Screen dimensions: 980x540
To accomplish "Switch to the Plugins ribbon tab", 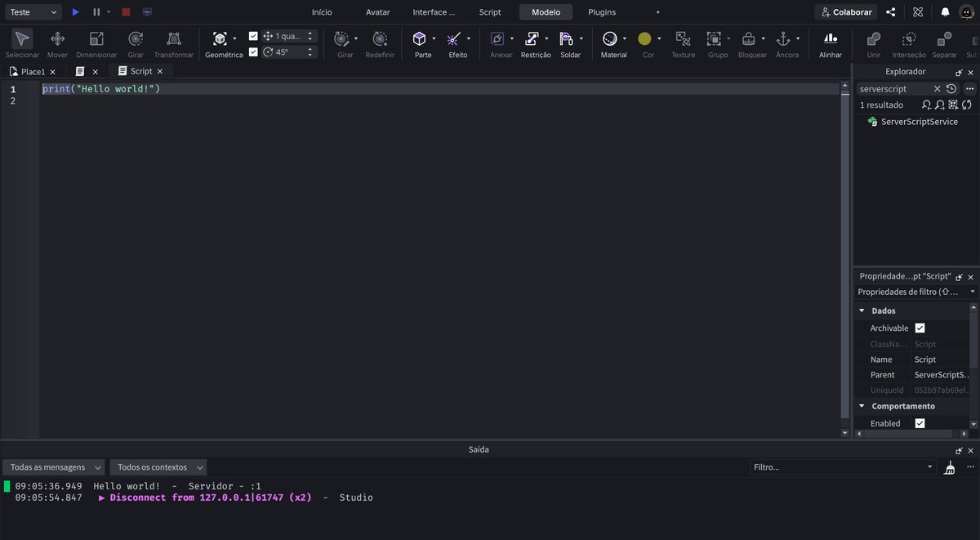I will pyautogui.click(x=602, y=12).
